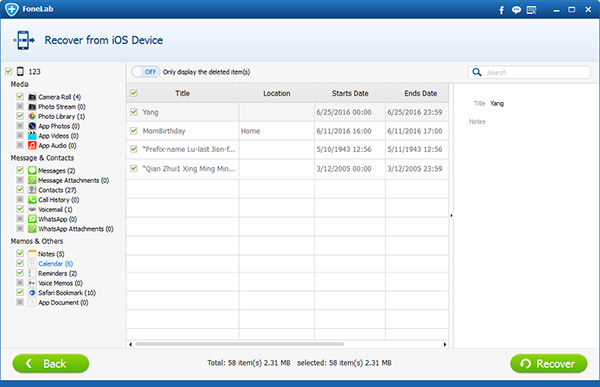Uncheck the Photo Library checkbox
Screen dimensions: 600x387
(20, 116)
